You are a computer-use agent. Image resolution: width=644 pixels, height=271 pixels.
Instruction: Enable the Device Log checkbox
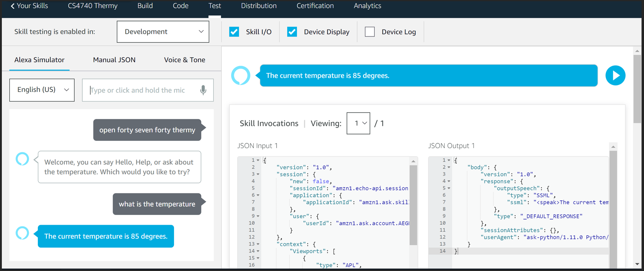coord(370,32)
